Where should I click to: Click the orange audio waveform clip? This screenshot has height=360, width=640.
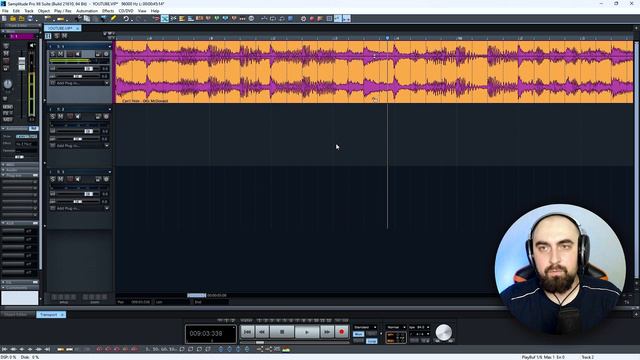(x=373, y=71)
